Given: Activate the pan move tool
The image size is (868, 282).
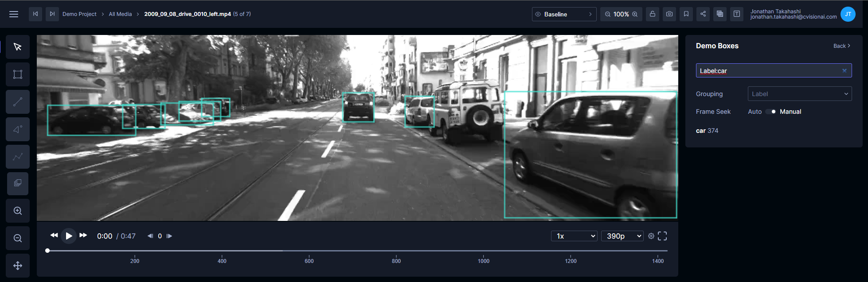Looking at the screenshot, I should 18,266.
